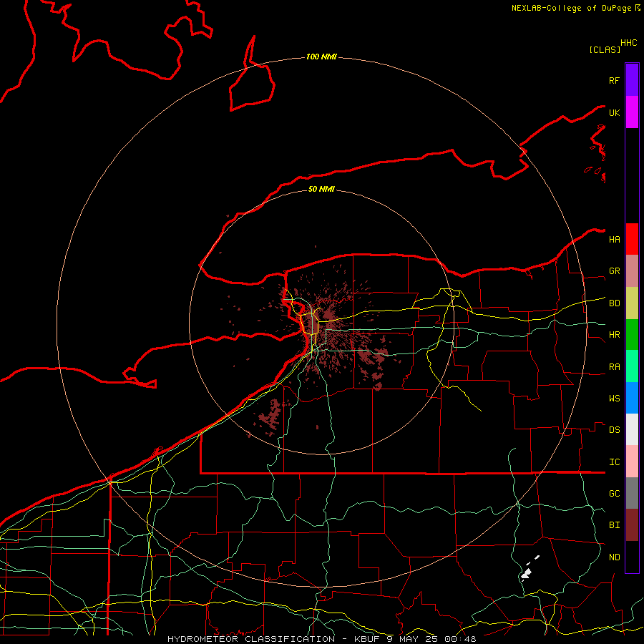Click the GR legend label
The width and height of the screenshot is (644, 644).
tap(614, 271)
